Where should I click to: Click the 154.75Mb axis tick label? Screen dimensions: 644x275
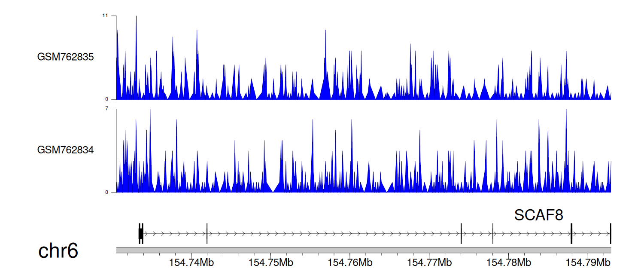tap(270, 262)
